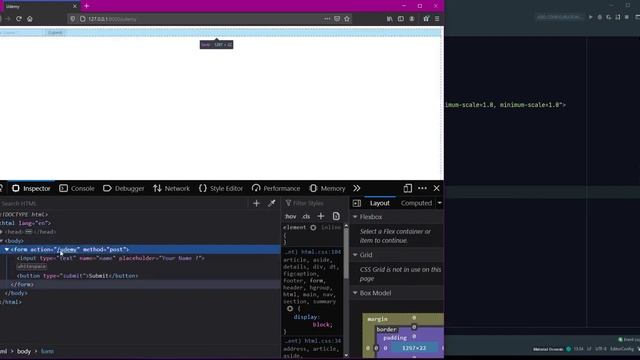
Task: Toggle :hov pseudo-class panel
Action: click(x=291, y=216)
